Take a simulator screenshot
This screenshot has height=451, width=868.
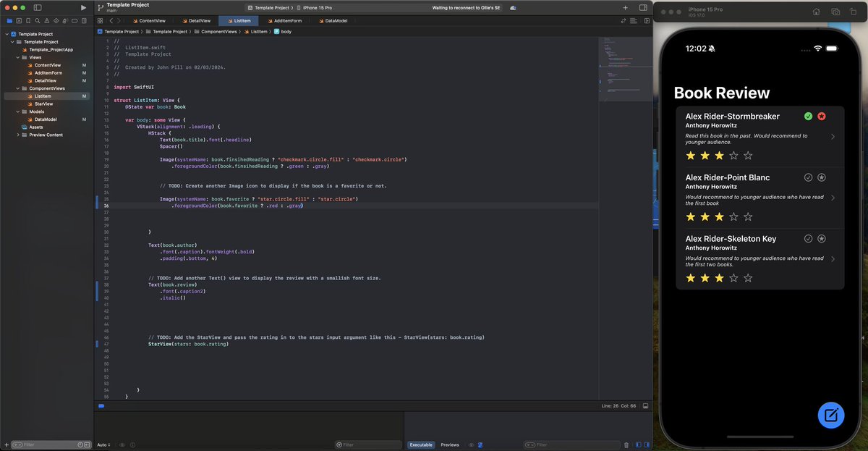click(x=835, y=12)
